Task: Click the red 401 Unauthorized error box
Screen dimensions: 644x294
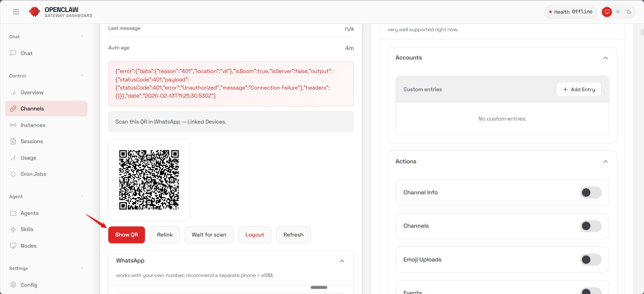Action: pos(231,84)
